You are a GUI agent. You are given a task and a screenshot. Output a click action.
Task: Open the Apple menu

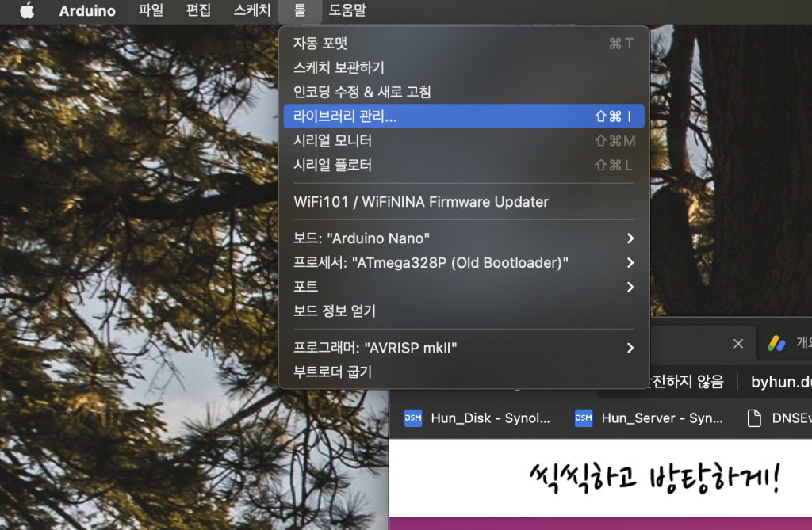[27, 10]
